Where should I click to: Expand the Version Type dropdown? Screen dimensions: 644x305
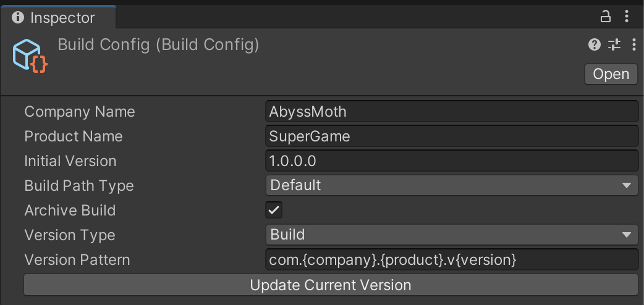pyautogui.click(x=452, y=235)
